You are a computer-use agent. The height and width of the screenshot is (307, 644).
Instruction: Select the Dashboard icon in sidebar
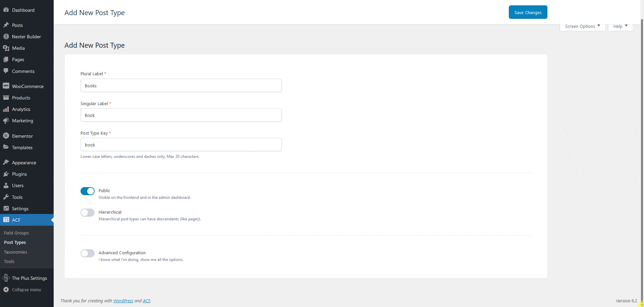(6, 10)
